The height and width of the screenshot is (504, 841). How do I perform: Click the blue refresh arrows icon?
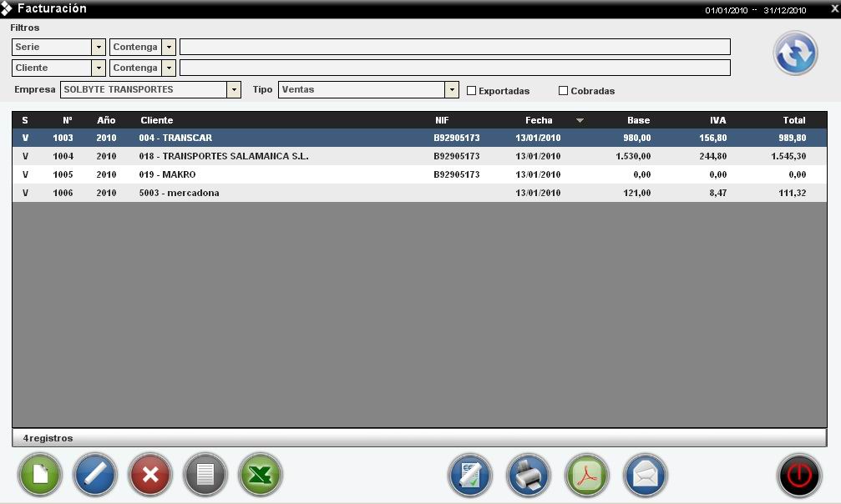[795, 53]
